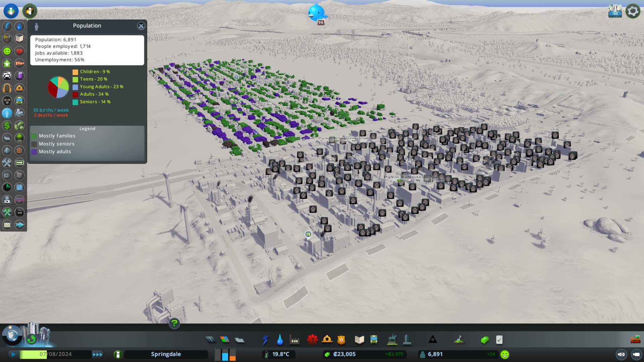Expand the city info panel beside Springdale
The image size is (644, 362).
click(x=118, y=354)
